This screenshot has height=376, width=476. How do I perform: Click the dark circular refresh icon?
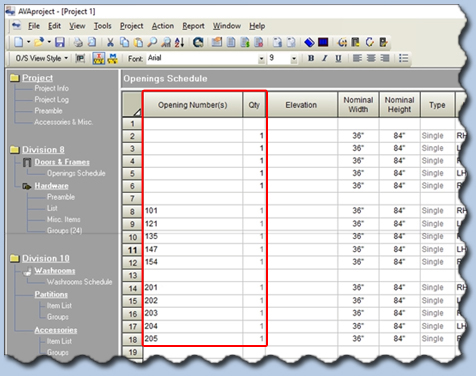pyautogui.click(x=198, y=42)
